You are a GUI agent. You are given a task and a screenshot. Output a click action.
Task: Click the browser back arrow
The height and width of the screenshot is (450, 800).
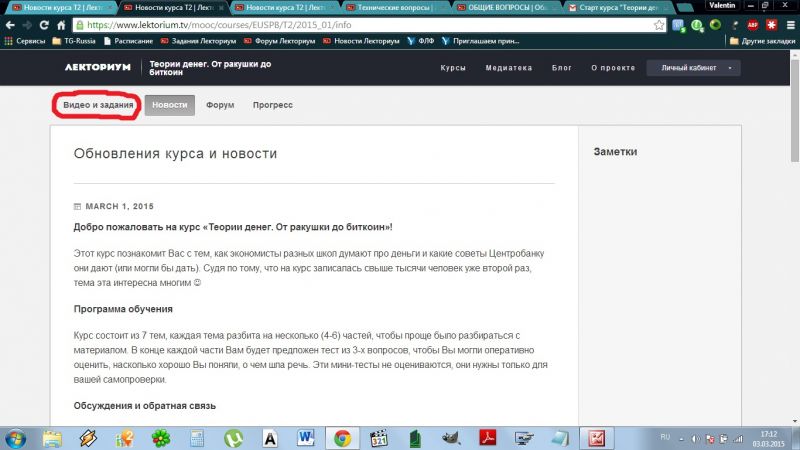tap(10, 24)
